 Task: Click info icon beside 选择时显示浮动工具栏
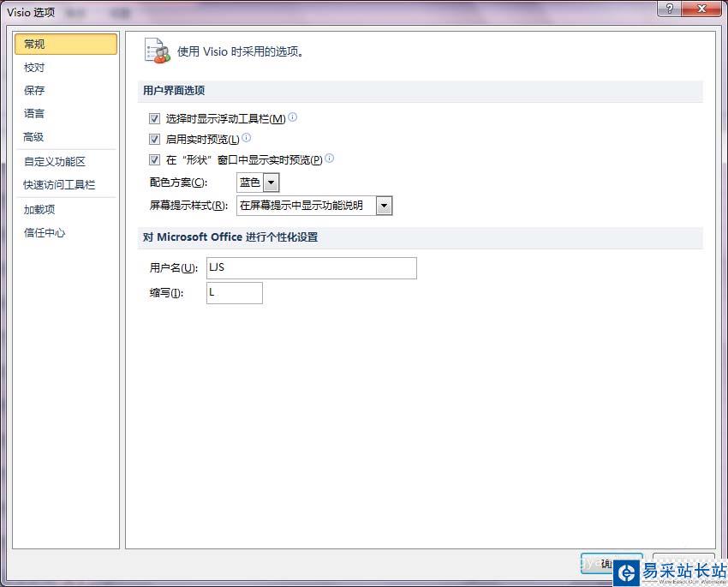tap(293, 117)
